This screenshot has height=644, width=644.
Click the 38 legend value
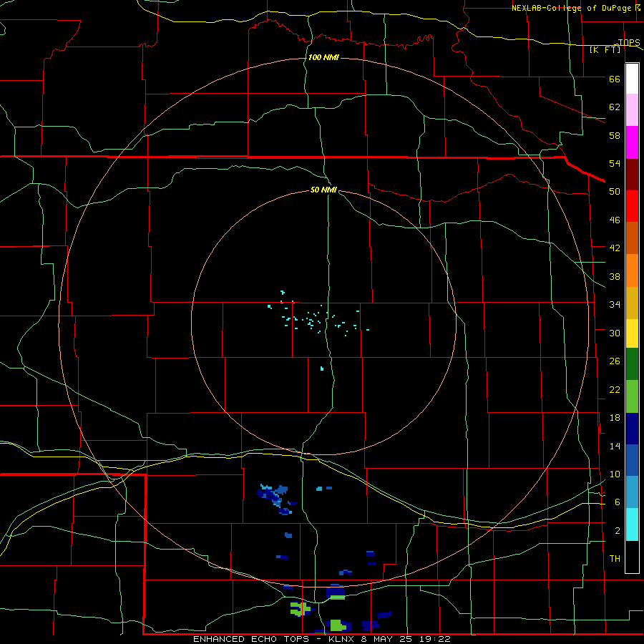click(x=615, y=276)
